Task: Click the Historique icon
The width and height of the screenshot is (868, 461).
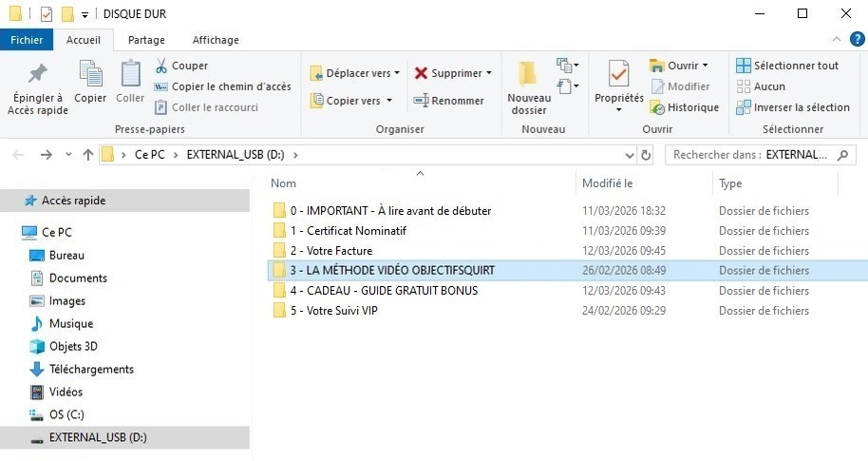Action: tap(657, 107)
